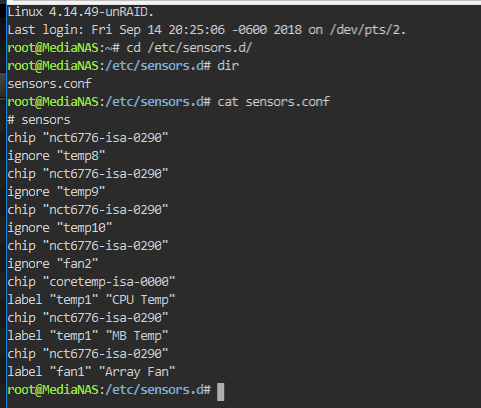This screenshot has width=481, height=408.
Task: Click the ignore "temp8" line
Action: pos(56,156)
